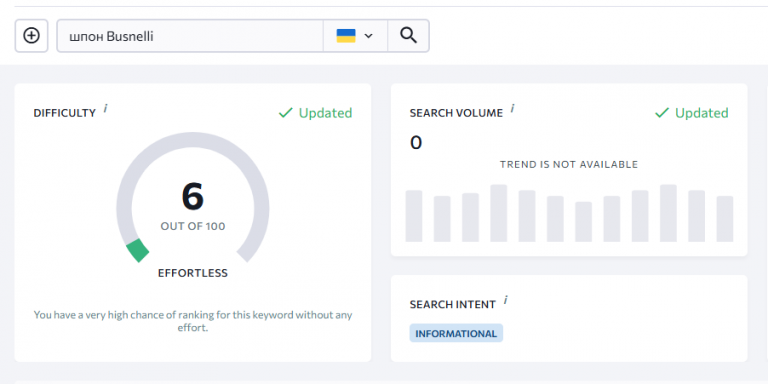This screenshot has width=768, height=384.
Task: Click the Ukraine flag icon
Action: [346, 36]
